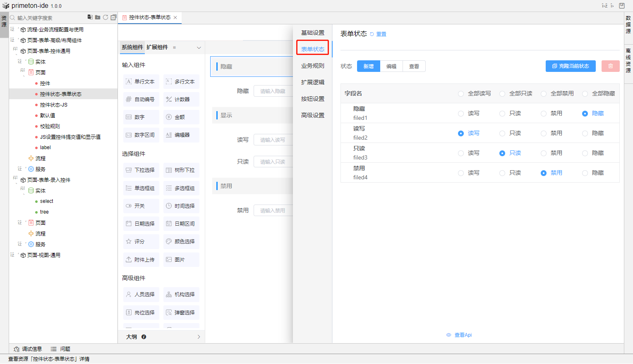Choose 全部只读 radio in header row
Image resolution: width=633 pixels, height=364 pixels.
(x=502, y=94)
